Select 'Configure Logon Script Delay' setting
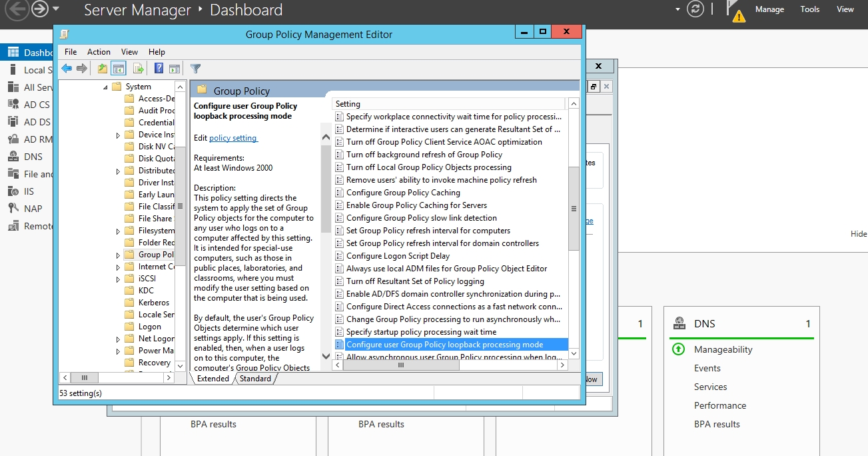The image size is (868, 456). (x=398, y=256)
